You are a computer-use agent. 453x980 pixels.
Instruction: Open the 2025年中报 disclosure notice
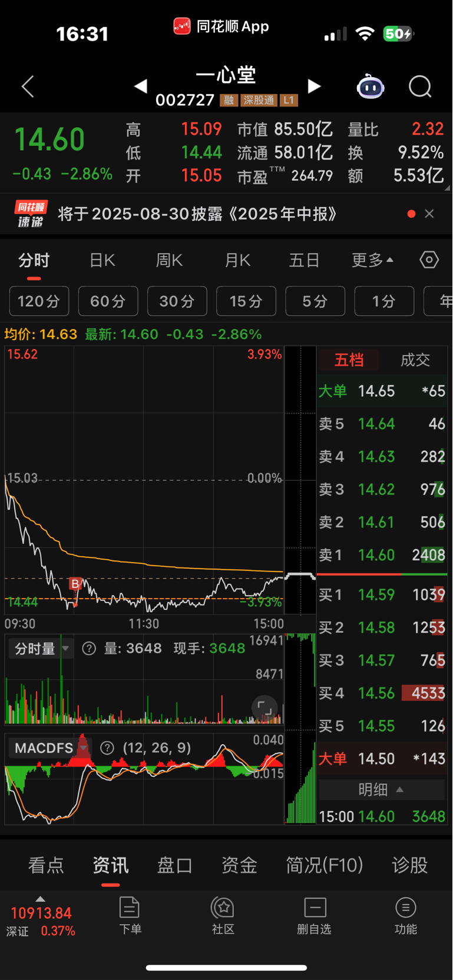pos(198,214)
